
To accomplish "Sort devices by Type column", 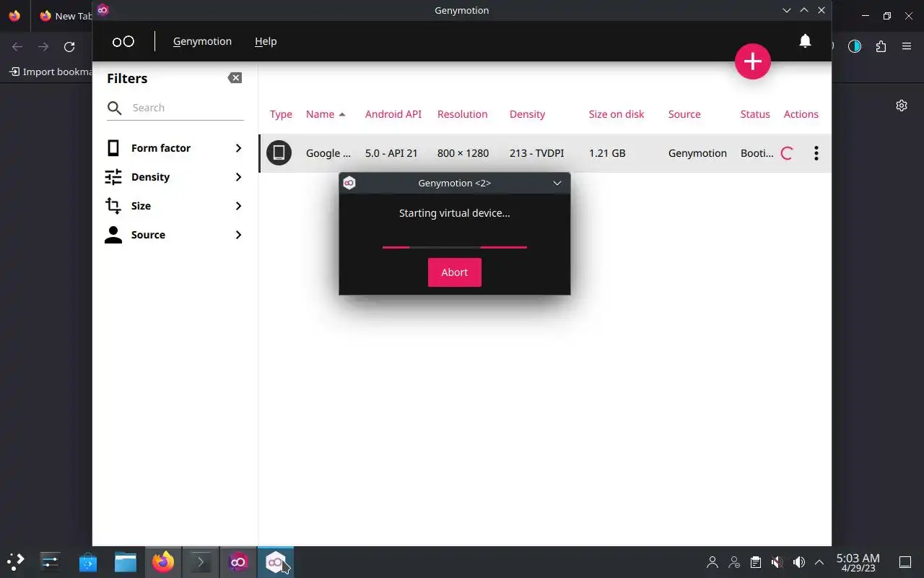I will pyautogui.click(x=281, y=114).
